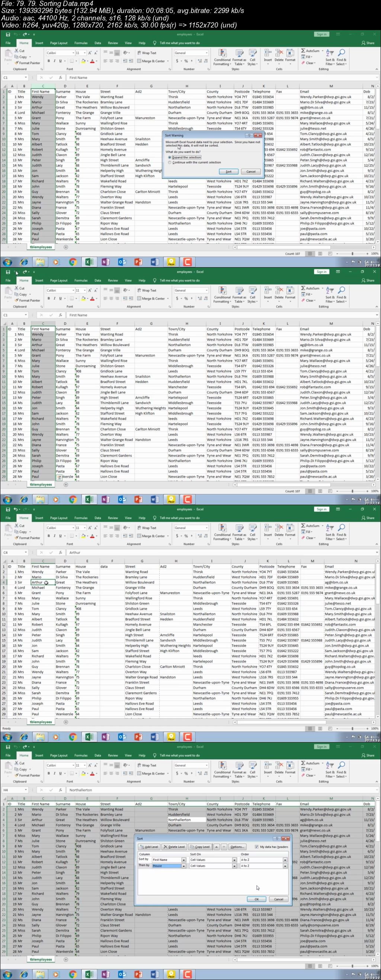The height and width of the screenshot is (980, 381).
Task: Open Formulas tab in frame with C4 selected
Action: tap(81, 518)
